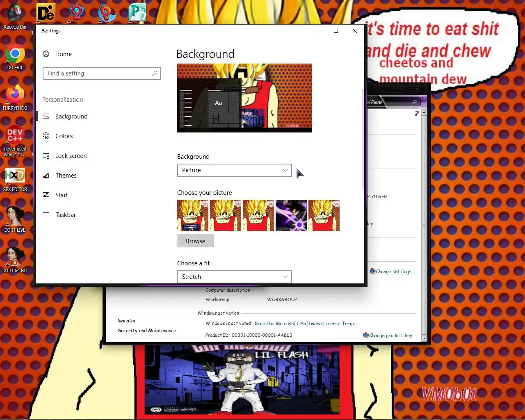
Task: Launch the Firefox desktop shortcut
Action: pos(15,98)
